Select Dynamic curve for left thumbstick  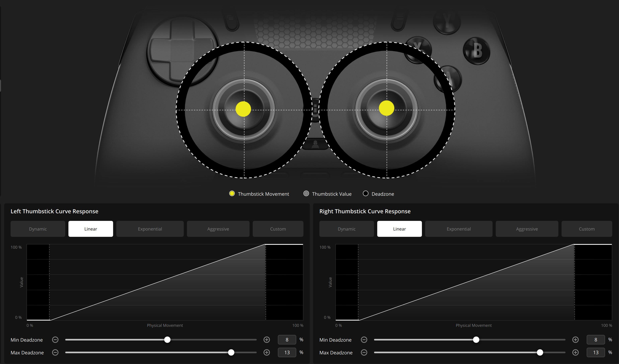click(38, 229)
